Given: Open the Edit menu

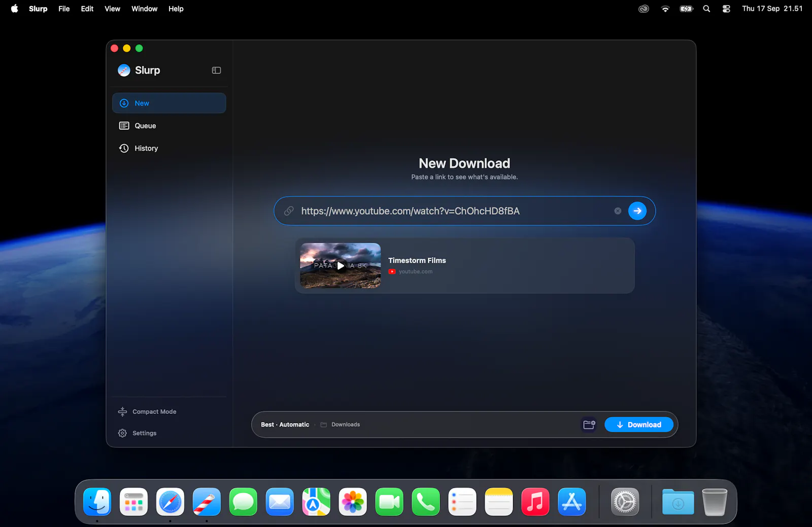Looking at the screenshot, I should coord(87,9).
